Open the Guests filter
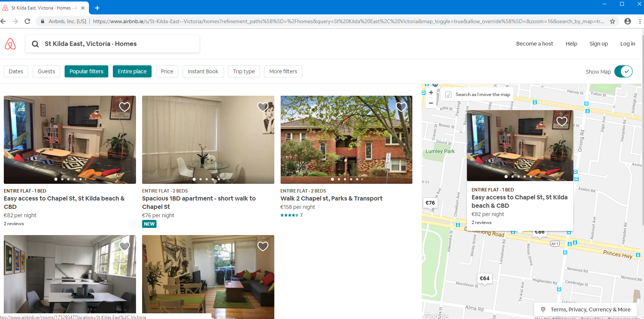 46,71
